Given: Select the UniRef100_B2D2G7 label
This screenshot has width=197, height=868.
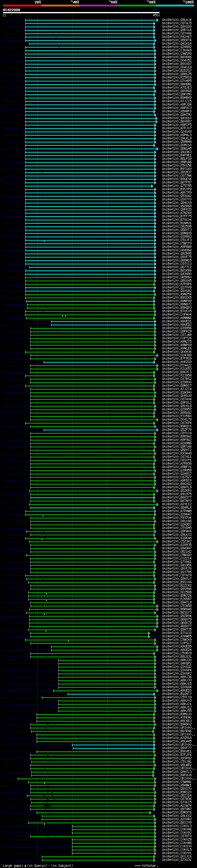Looking at the screenshot, I should [x=177, y=71].
